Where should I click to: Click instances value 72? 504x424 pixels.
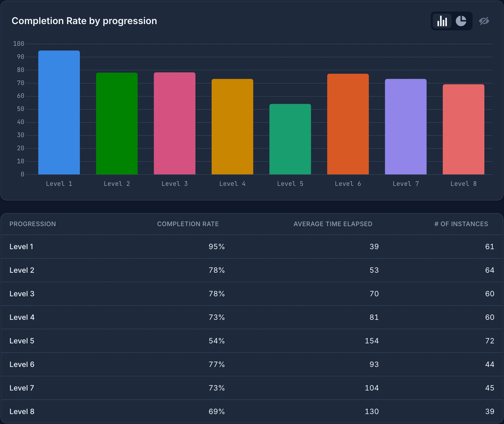coord(490,341)
